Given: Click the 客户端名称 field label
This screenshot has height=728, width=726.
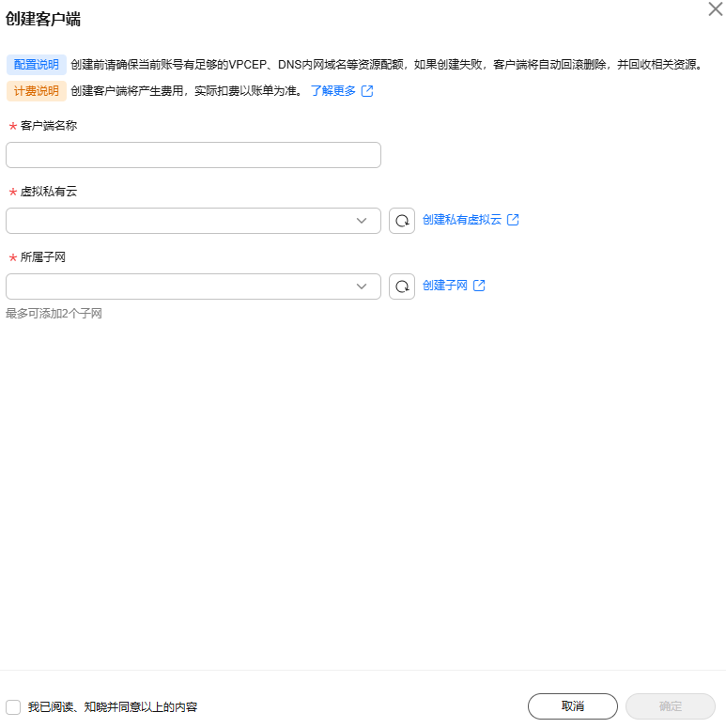Looking at the screenshot, I should [x=49, y=126].
